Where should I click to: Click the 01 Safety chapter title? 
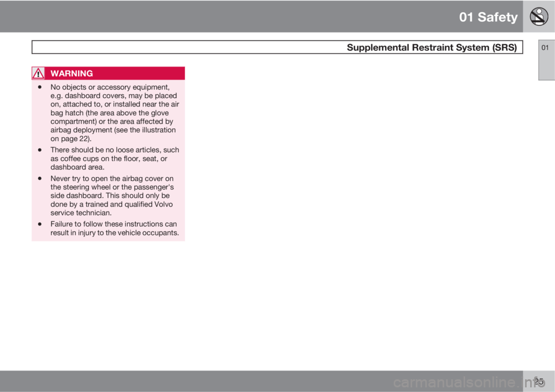tap(488, 17)
